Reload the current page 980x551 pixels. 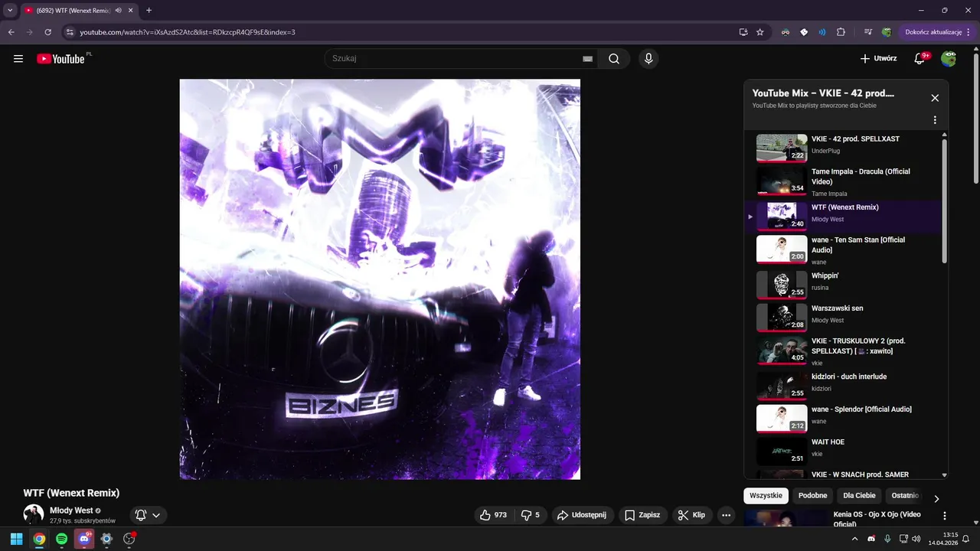(48, 32)
